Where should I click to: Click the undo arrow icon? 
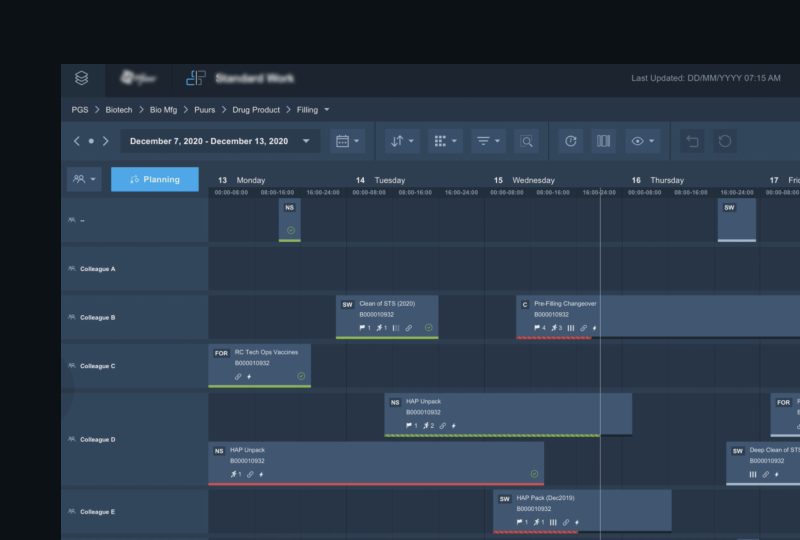692,141
